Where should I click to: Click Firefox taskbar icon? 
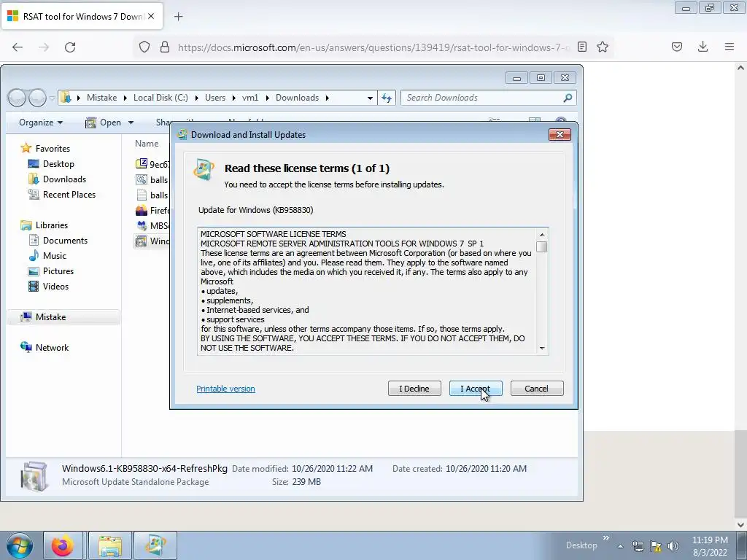63,545
